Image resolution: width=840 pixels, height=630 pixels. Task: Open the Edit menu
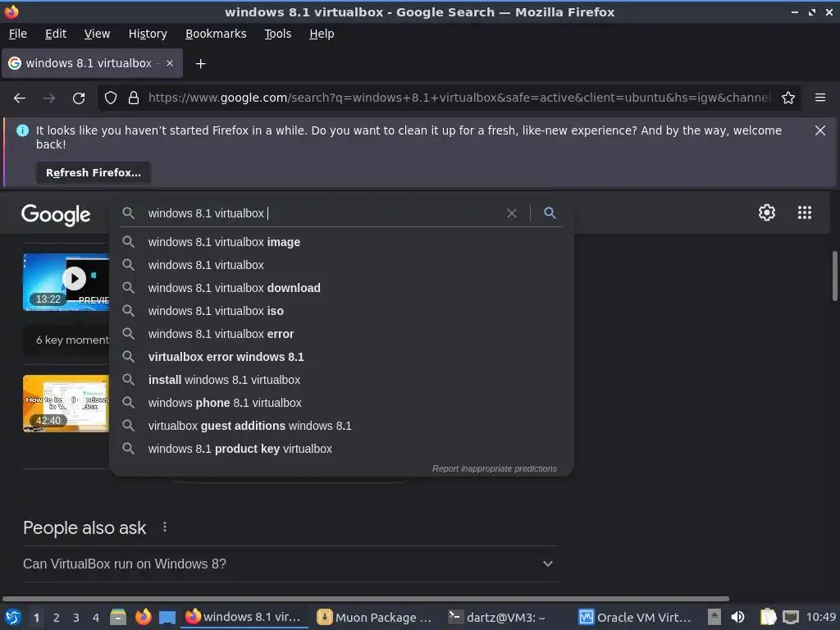point(56,34)
